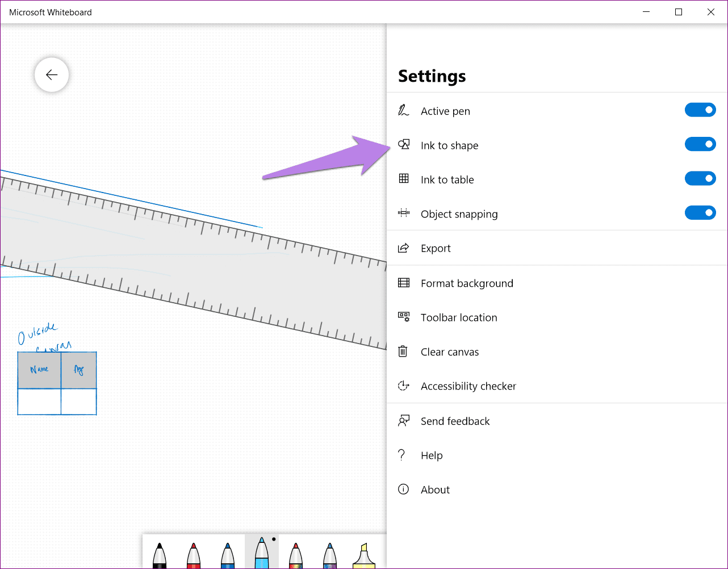Click the Ink to table grid icon

[404, 179]
